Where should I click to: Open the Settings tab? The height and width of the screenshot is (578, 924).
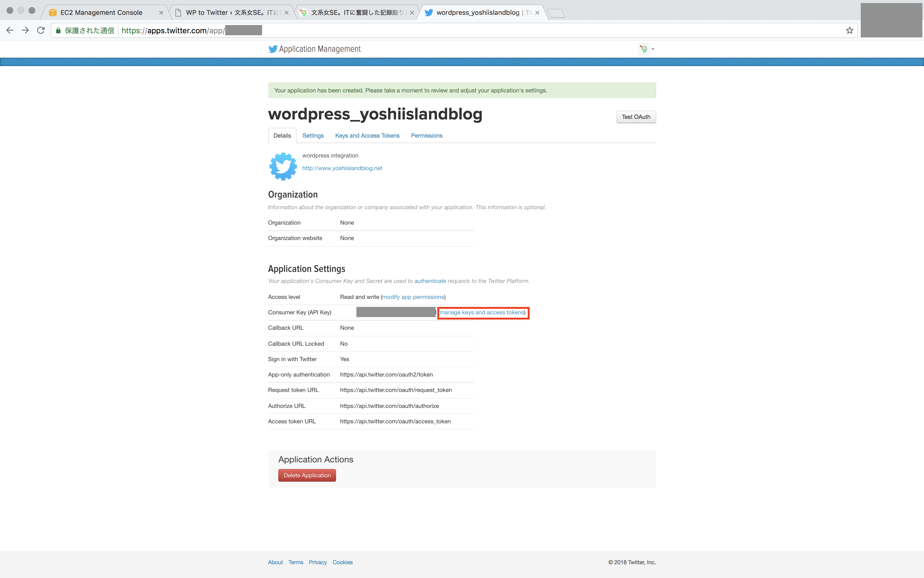(313, 136)
